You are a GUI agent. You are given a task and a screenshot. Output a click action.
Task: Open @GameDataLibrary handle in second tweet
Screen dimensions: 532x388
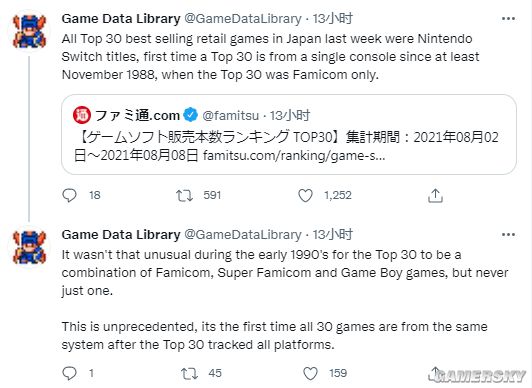(243, 235)
